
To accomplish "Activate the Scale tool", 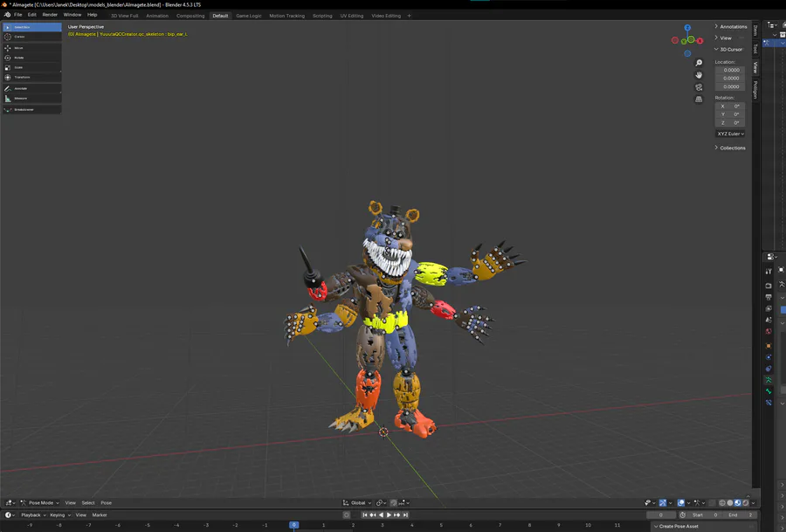I will (32, 67).
